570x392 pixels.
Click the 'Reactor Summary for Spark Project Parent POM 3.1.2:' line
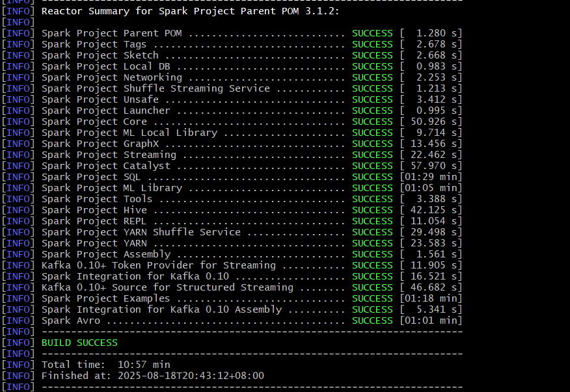coord(190,11)
